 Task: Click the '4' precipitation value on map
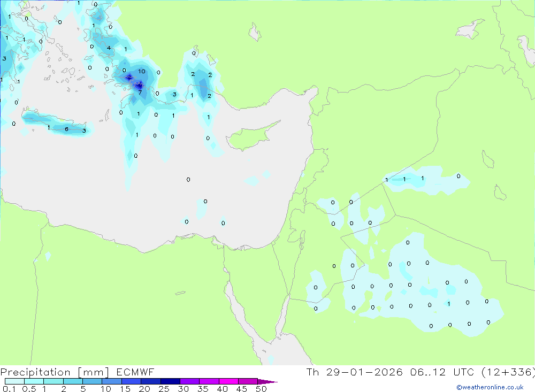point(109,48)
